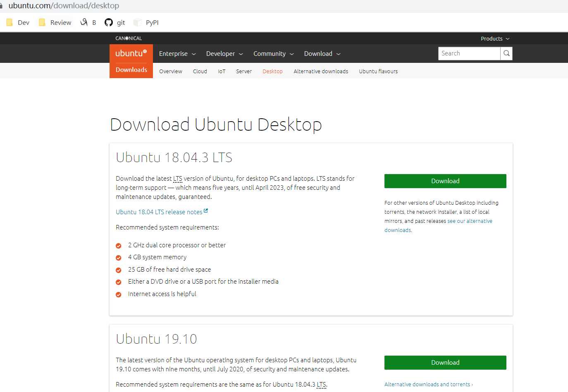Click the Canonical logo
This screenshot has width=568, height=392.
pyautogui.click(x=129, y=38)
